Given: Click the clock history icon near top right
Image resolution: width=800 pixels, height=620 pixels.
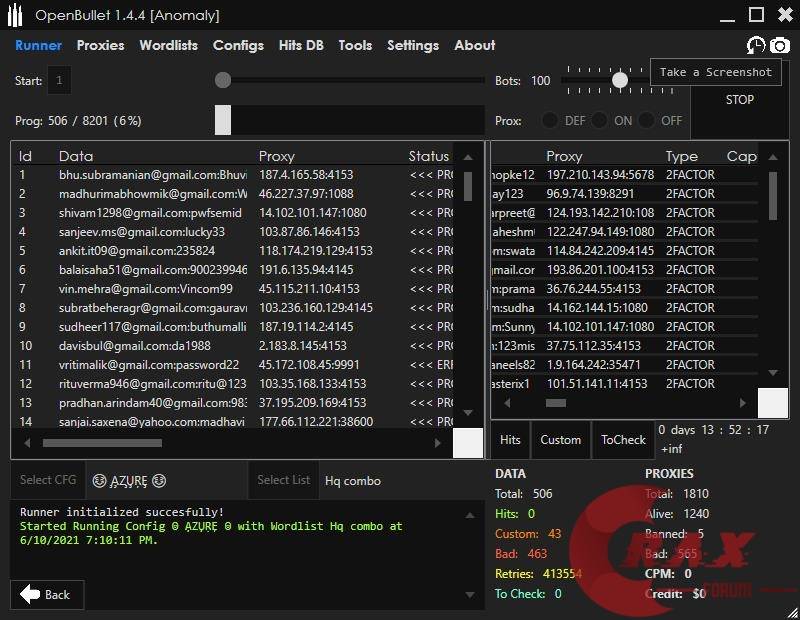Looking at the screenshot, I should point(757,46).
